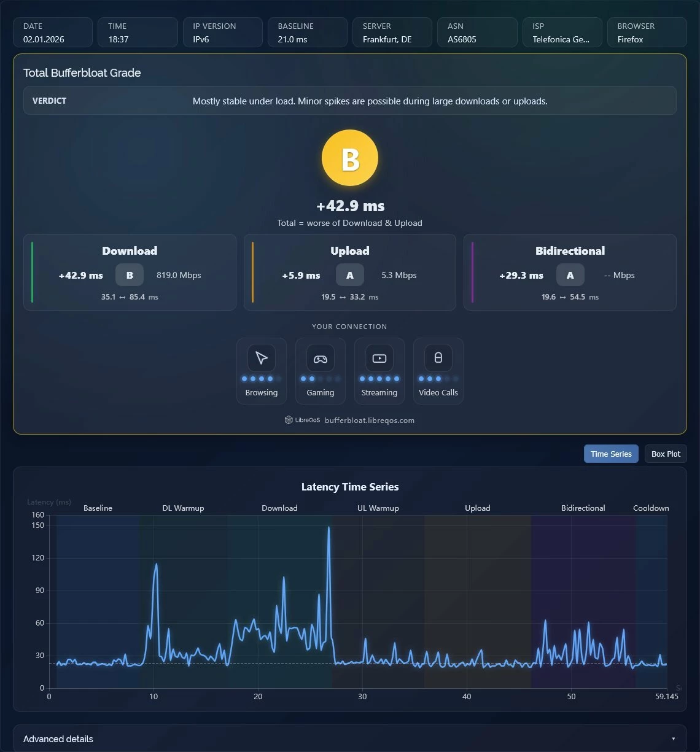Click the Streaming rating dots
The image size is (700, 752).
click(x=379, y=379)
